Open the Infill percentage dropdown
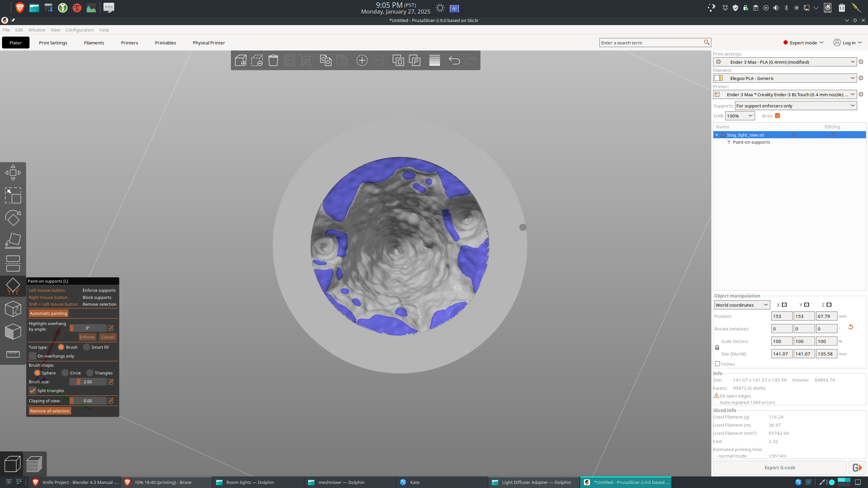The image size is (868, 488). coord(740,116)
